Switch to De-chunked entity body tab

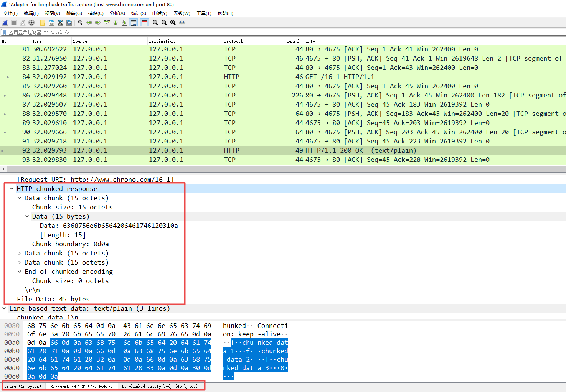(x=160, y=386)
